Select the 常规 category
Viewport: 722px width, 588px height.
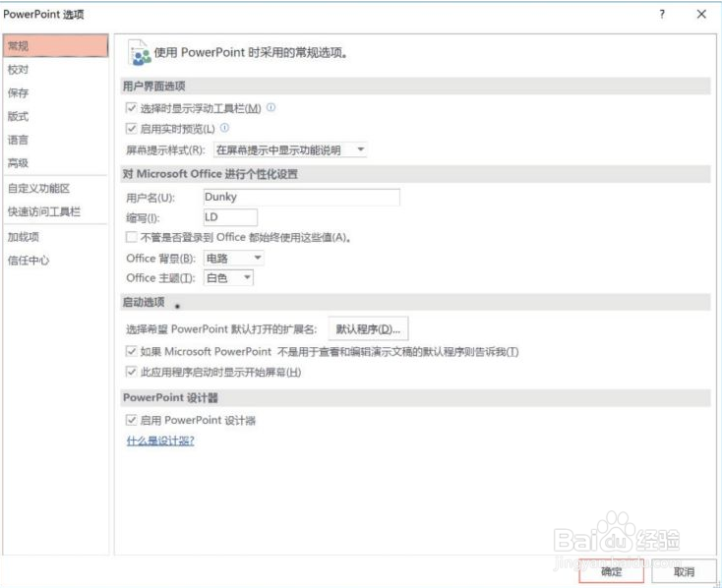pyautogui.click(x=56, y=45)
